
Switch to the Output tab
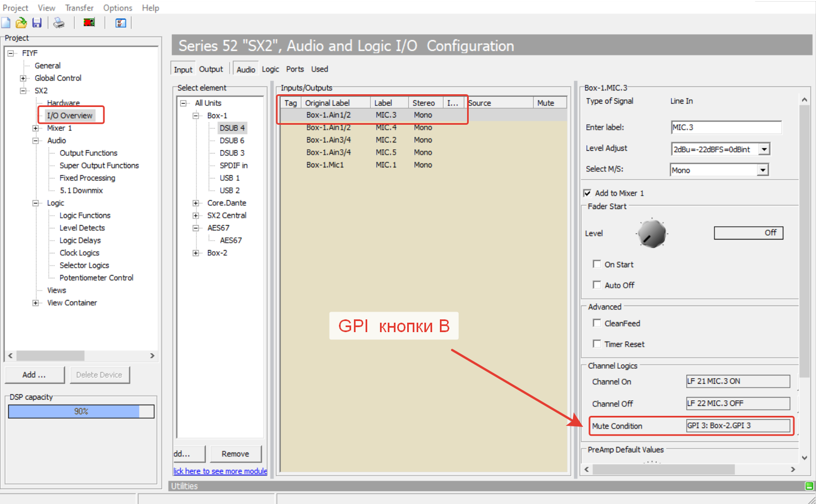(x=211, y=69)
